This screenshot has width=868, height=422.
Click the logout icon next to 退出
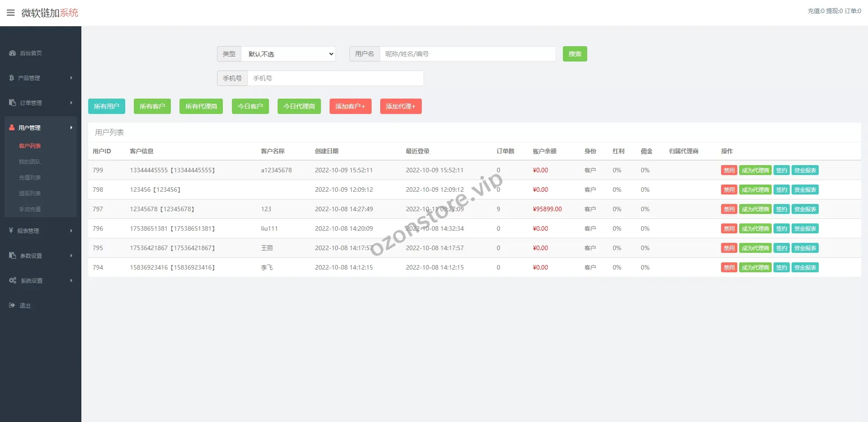[11, 305]
